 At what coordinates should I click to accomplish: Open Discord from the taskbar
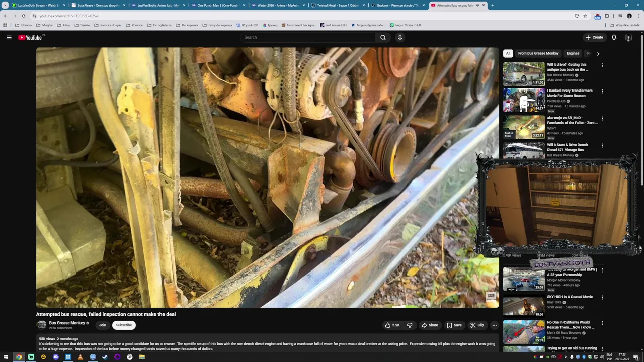point(56,357)
